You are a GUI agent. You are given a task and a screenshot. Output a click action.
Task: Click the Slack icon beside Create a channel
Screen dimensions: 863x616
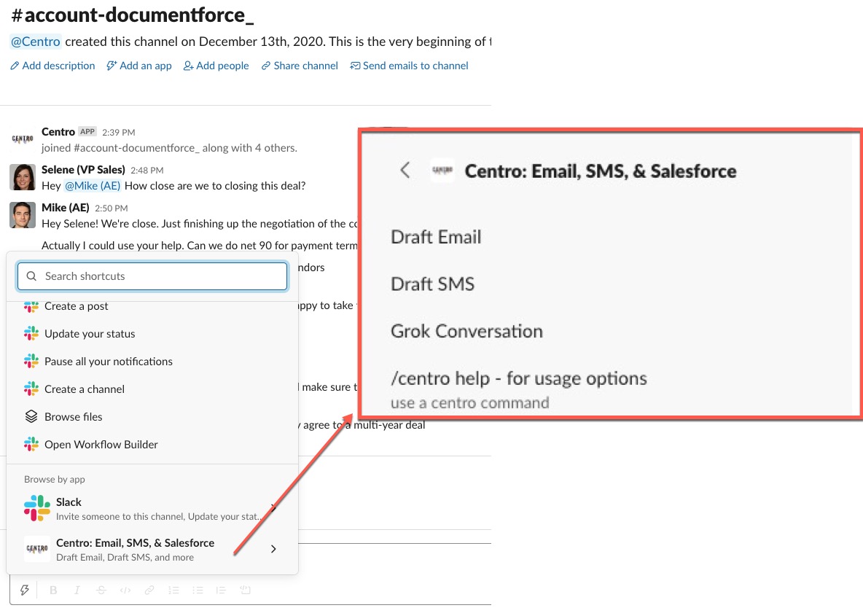pos(31,389)
